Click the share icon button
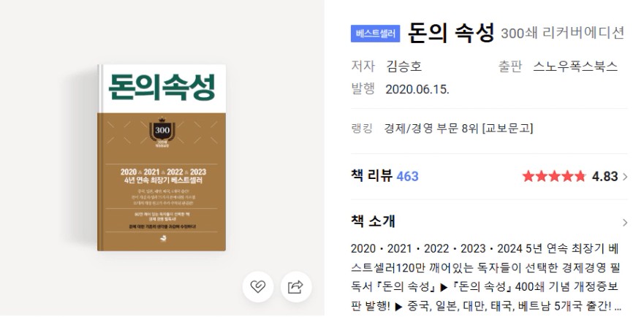644x317 pixels. coord(296,286)
